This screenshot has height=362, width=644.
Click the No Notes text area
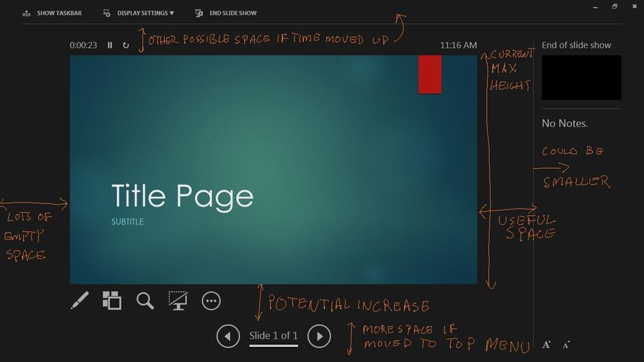coord(564,123)
